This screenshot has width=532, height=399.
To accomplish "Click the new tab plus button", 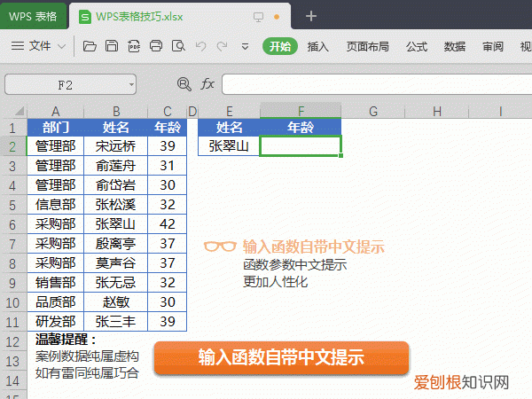I will [311, 16].
